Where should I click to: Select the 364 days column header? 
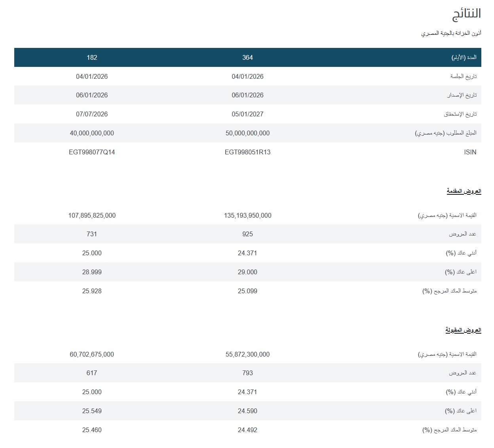click(x=247, y=58)
